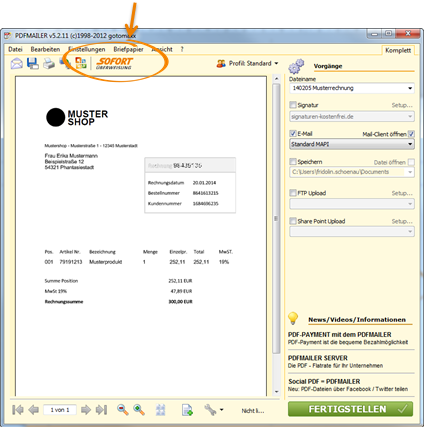424x427 pixels.
Task: Click the profile users icon
Action: (221, 63)
